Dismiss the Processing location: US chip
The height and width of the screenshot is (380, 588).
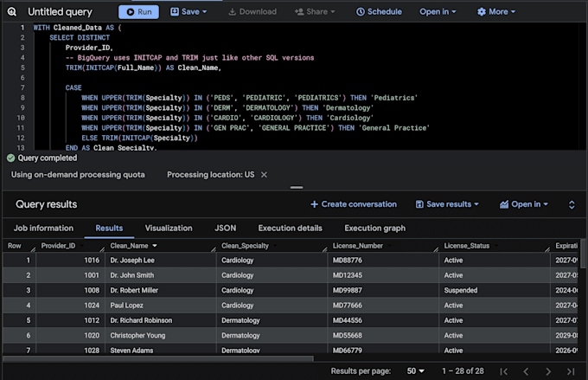(264, 175)
